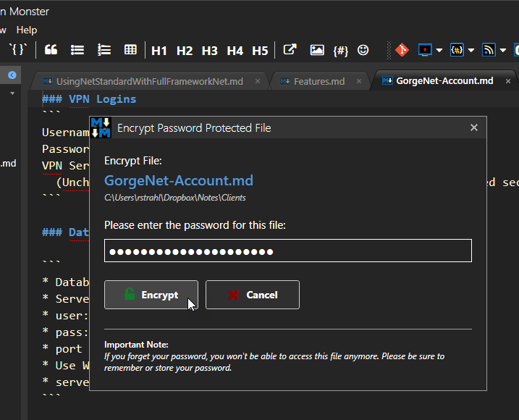Insert a block quote from the toolbar
The width and height of the screenshot is (519, 420).
pos(51,50)
